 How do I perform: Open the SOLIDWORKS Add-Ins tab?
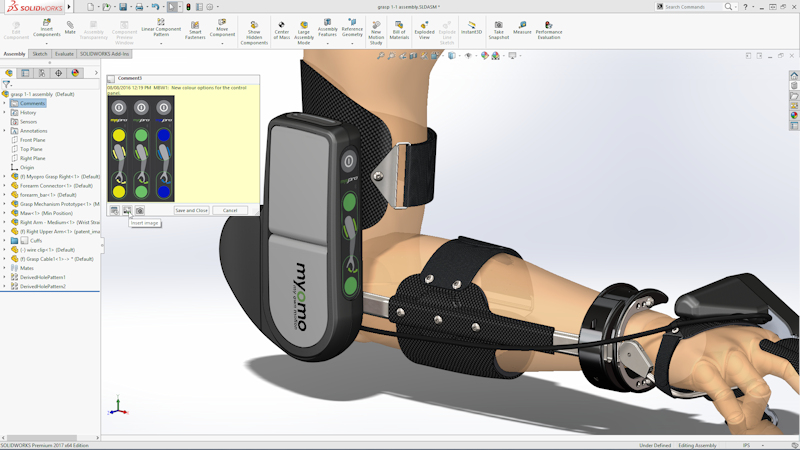coord(104,54)
